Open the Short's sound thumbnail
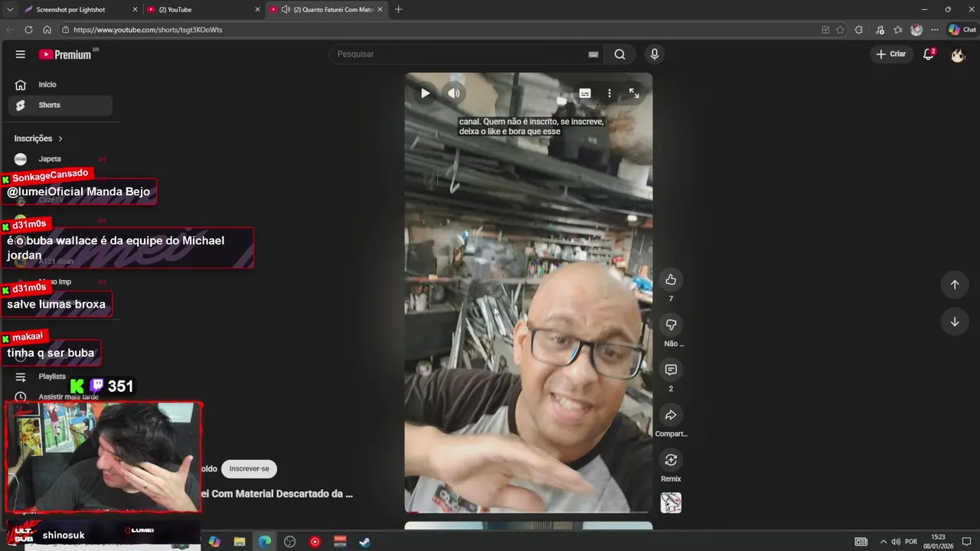The image size is (980, 551). (671, 503)
